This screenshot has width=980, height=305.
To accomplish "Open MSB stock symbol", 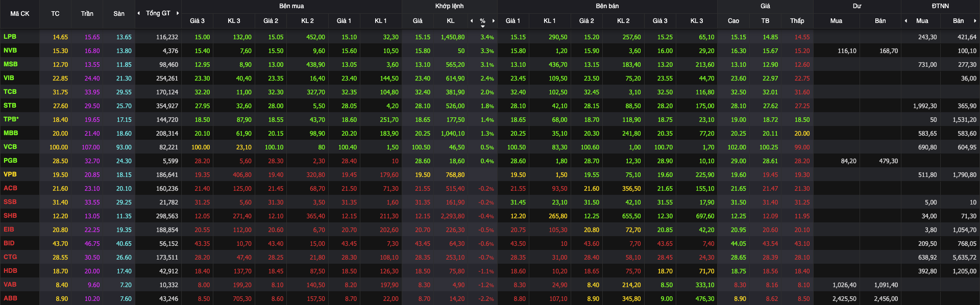I will (x=11, y=64).
